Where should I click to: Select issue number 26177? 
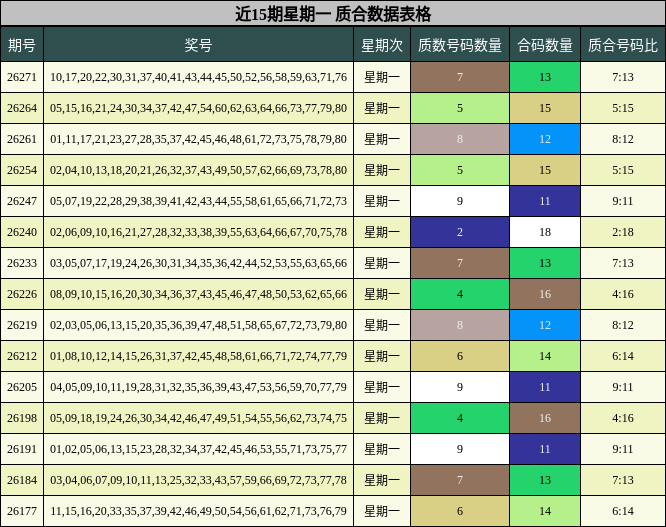pos(22,511)
